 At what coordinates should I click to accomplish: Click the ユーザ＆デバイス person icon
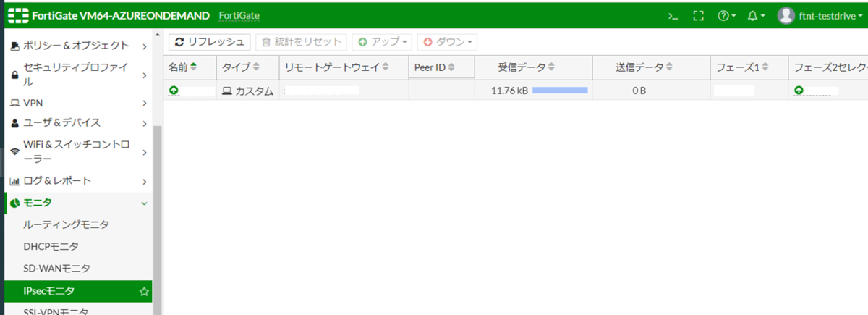click(14, 123)
